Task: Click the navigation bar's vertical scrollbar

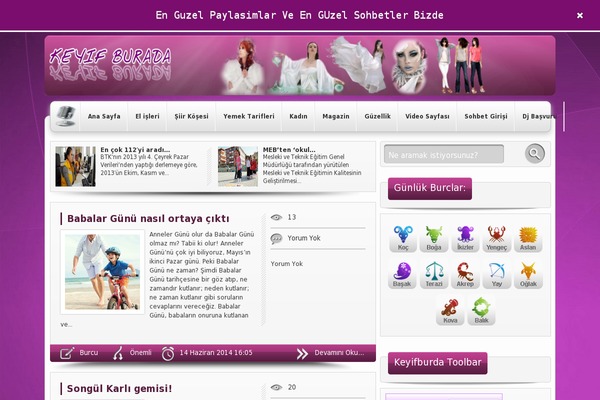Action: (x=564, y=116)
